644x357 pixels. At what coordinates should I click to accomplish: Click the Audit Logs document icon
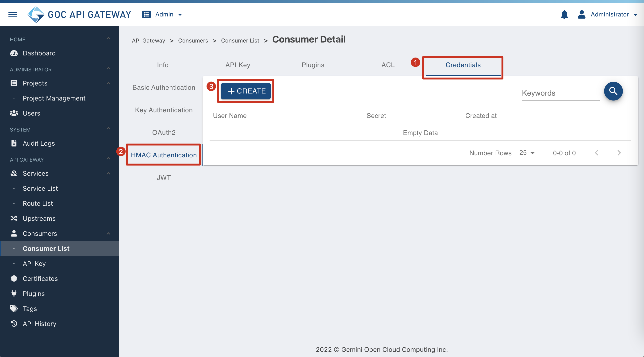click(14, 143)
